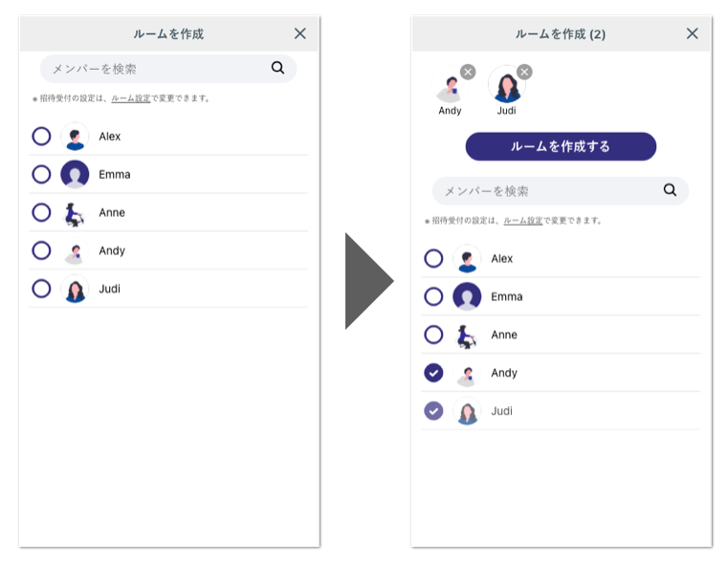Remove Judi from selected members chip
728x564 pixels.
(x=524, y=72)
